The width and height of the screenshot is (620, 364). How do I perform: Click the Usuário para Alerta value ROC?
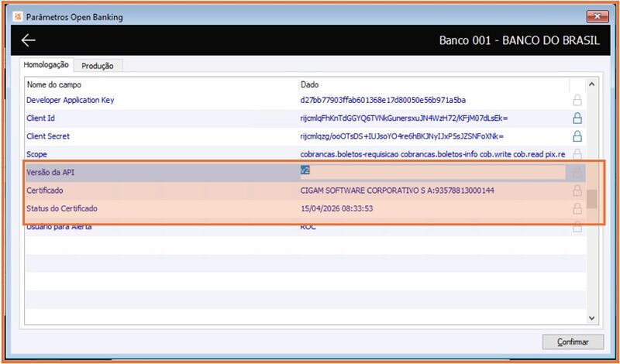(x=308, y=227)
